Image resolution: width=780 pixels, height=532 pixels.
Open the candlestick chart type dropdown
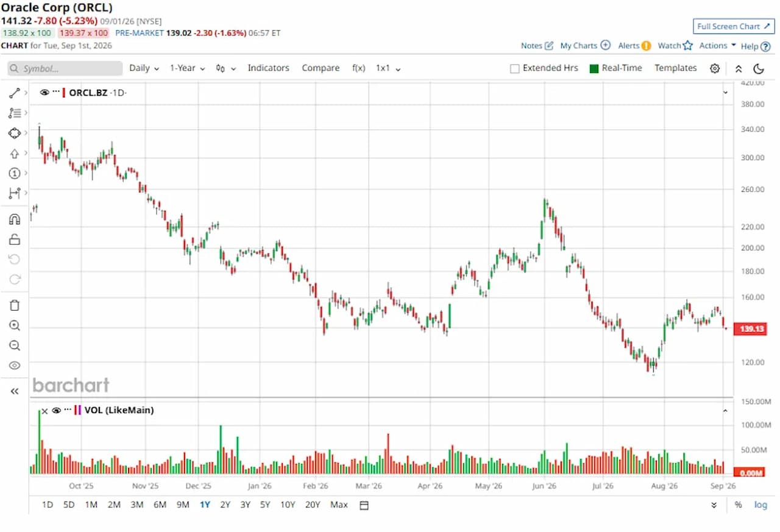226,68
